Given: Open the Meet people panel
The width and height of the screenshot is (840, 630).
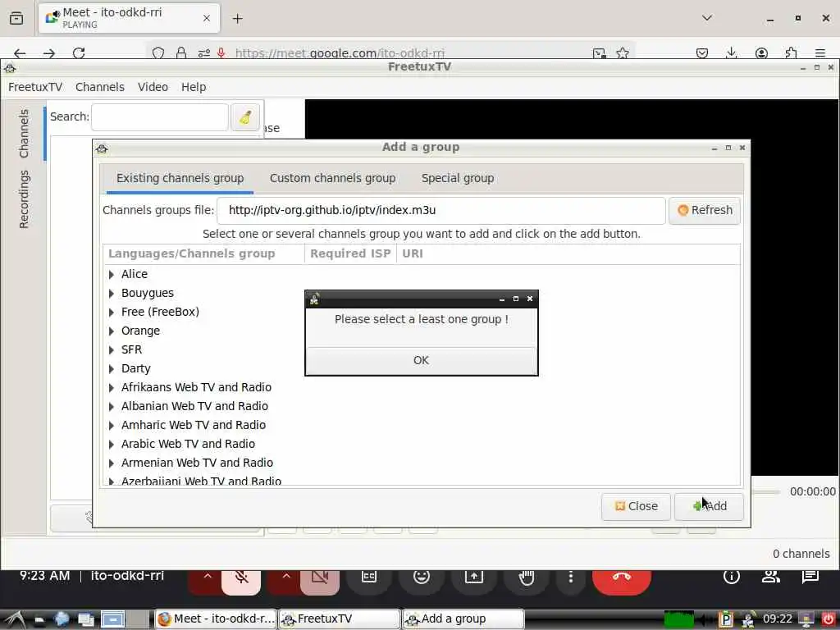Looking at the screenshot, I should [771, 577].
